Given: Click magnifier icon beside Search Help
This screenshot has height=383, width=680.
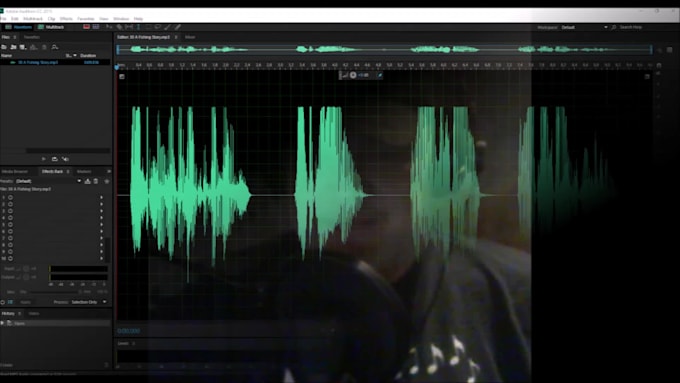Looking at the screenshot, I should pyautogui.click(x=614, y=27).
